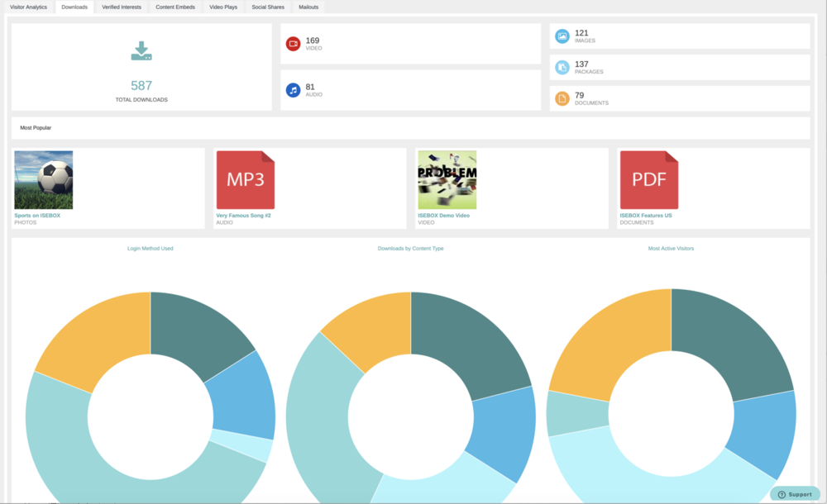Click the PHOTOS label under Sports on ISEBOX

coord(26,222)
